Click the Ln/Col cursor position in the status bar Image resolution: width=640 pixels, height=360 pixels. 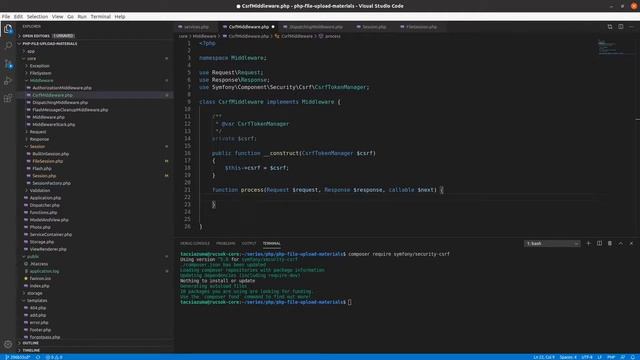pos(544,357)
